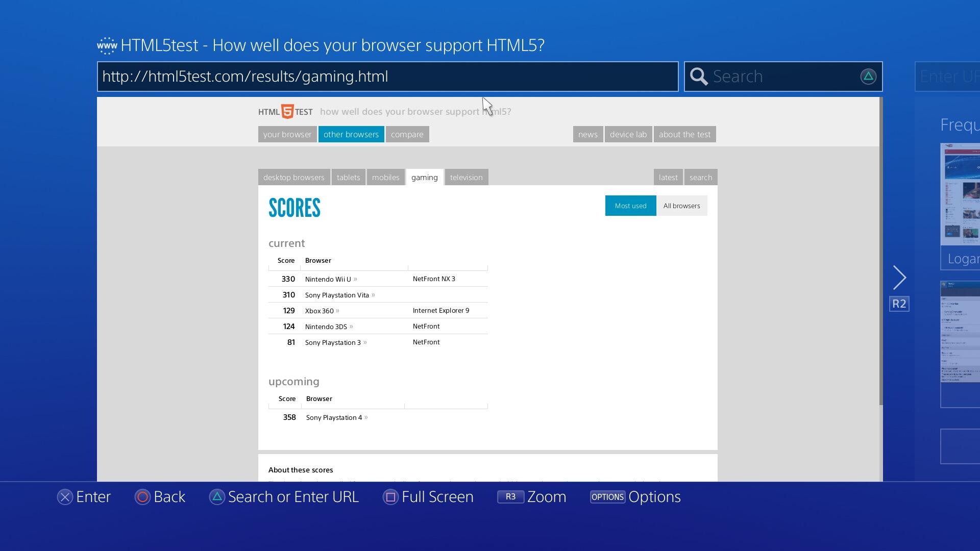
Task: Open the device lab link
Action: 628,134
